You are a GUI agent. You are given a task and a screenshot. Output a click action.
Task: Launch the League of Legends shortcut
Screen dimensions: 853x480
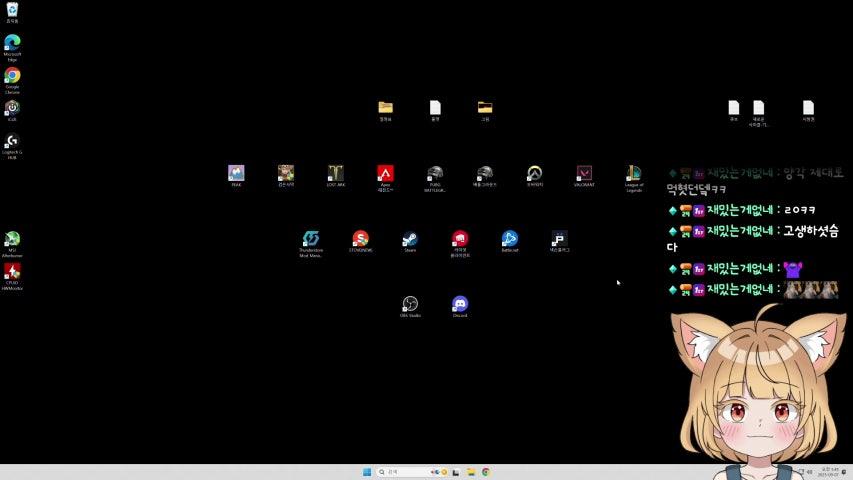(x=634, y=174)
